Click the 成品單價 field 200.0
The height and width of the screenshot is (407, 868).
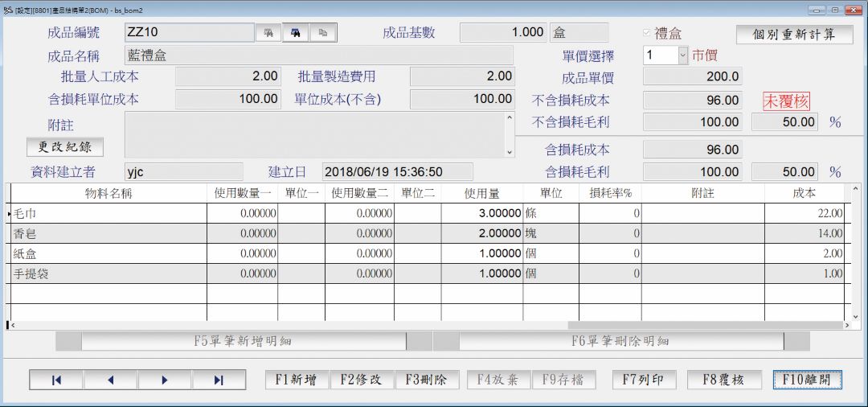693,76
